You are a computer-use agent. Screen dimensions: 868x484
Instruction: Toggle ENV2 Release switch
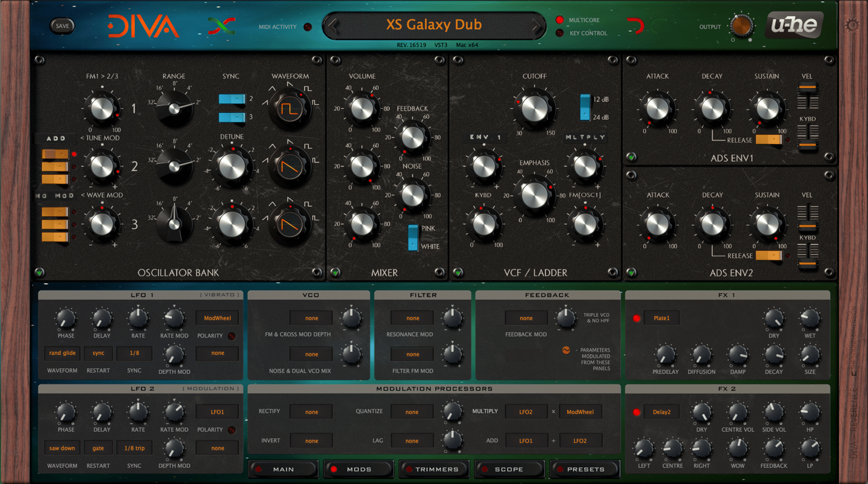tap(769, 255)
